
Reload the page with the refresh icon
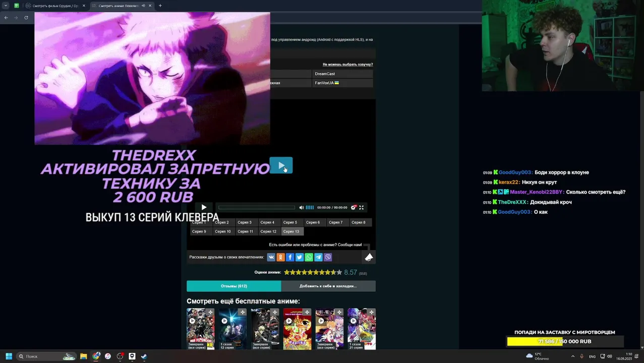coord(26,18)
